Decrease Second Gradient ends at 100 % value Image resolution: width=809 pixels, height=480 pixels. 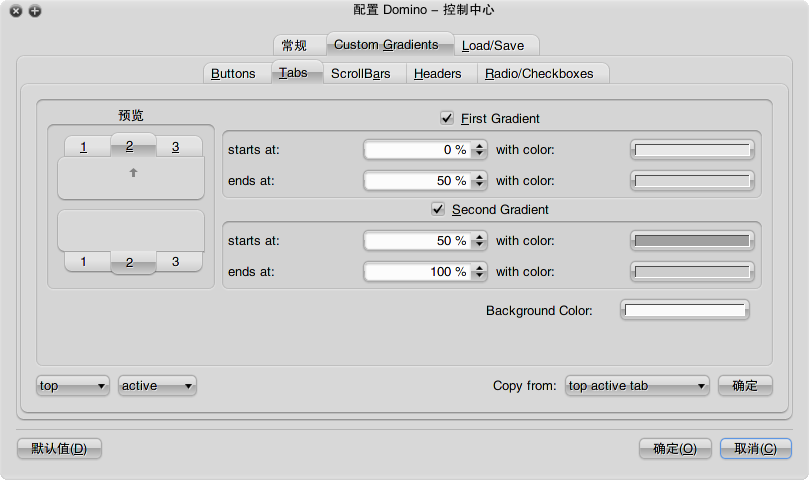[x=480, y=276]
